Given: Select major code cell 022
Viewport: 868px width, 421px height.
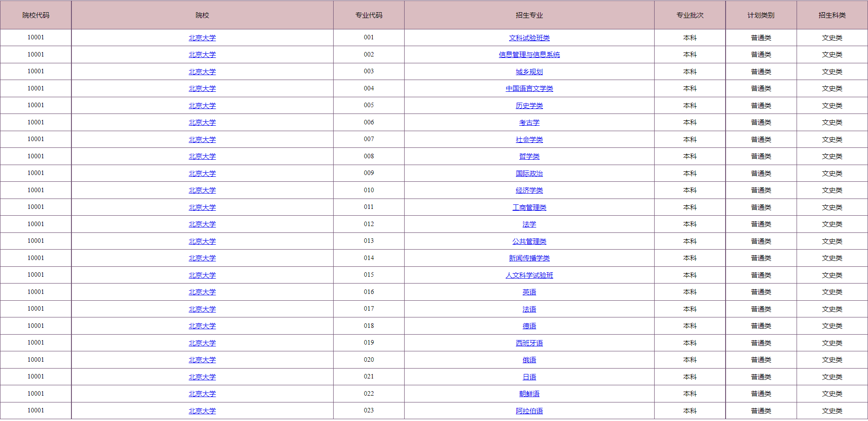Looking at the screenshot, I should [x=369, y=394].
